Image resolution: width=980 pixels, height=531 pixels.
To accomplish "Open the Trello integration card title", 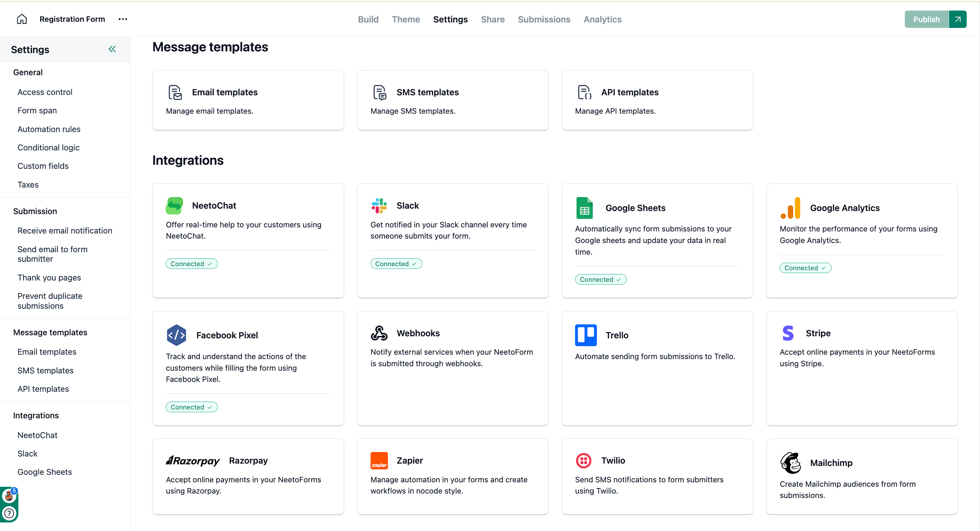I will (617, 335).
